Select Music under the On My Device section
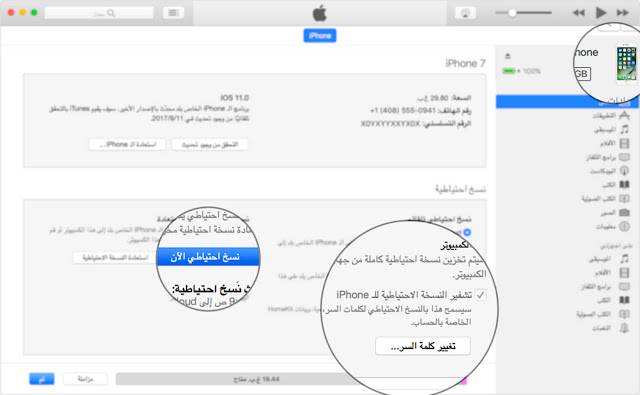640x395 pixels. (609, 259)
